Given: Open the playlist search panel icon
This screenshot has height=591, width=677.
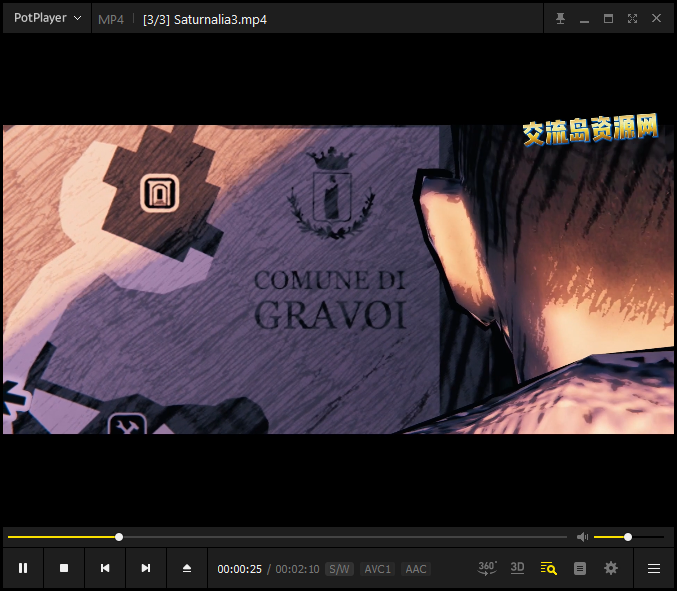Looking at the screenshot, I should click(x=548, y=568).
